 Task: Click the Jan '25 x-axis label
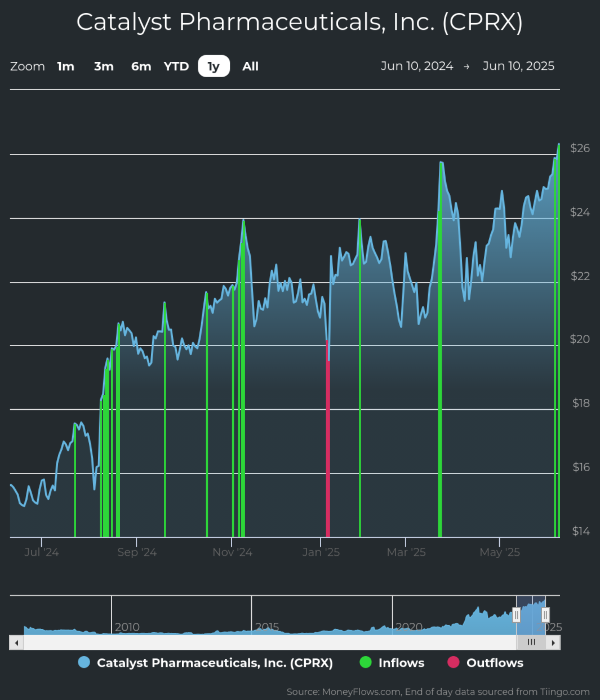(x=321, y=552)
